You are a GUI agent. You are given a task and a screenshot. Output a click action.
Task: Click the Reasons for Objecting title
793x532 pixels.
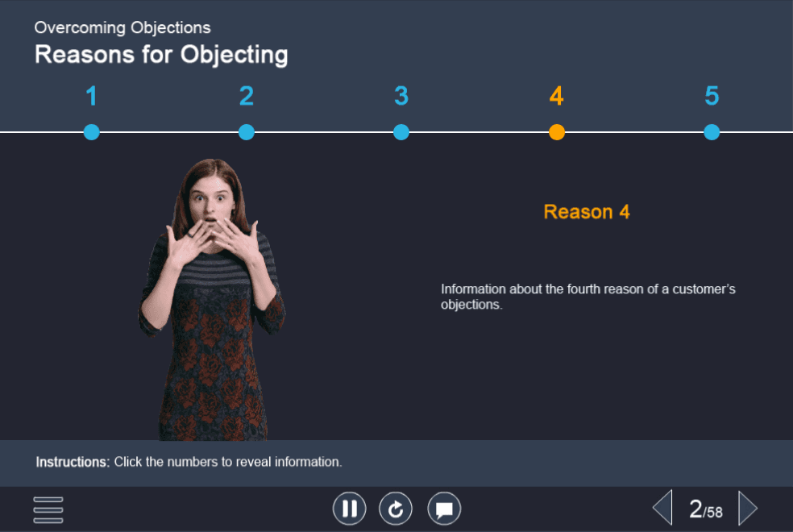[160, 54]
